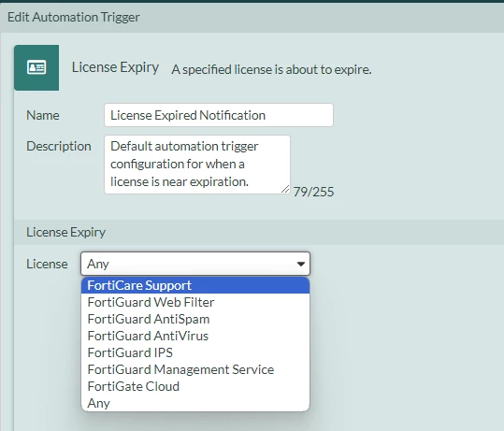The width and height of the screenshot is (504, 431).
Task: Click the Edit Automation Trigger title
Action: pos(74,18)
